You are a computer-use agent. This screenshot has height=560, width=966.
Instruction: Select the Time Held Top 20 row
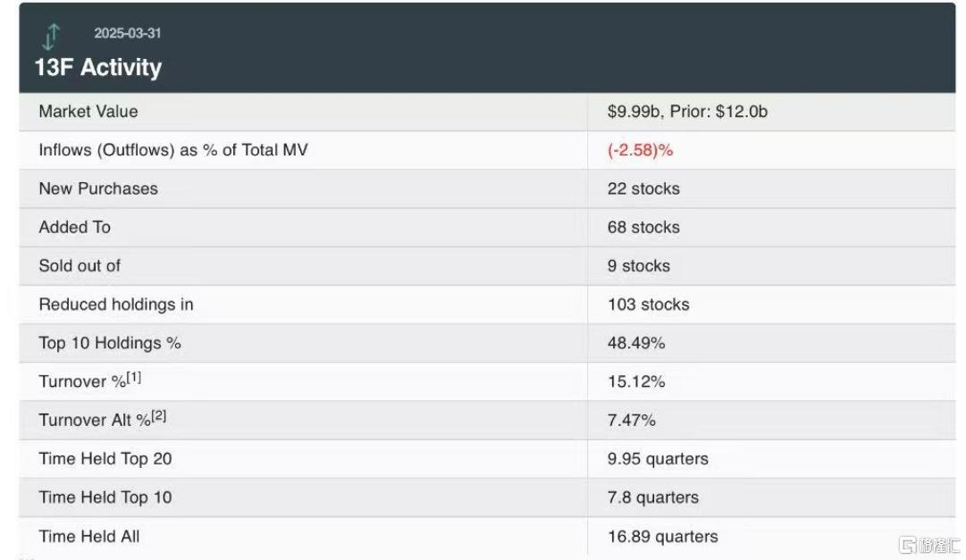(x=487, y=459)
